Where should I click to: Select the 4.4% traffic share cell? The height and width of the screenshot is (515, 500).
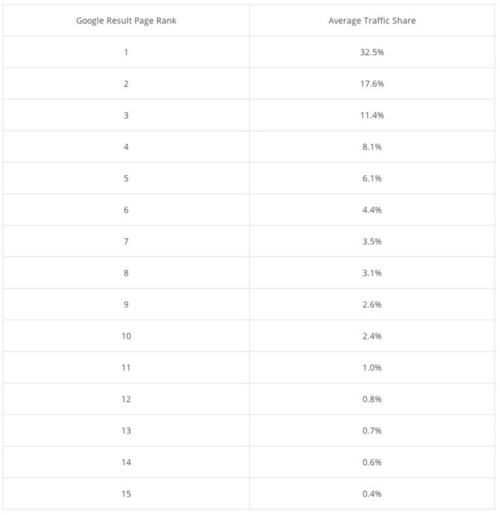(372, 210)
